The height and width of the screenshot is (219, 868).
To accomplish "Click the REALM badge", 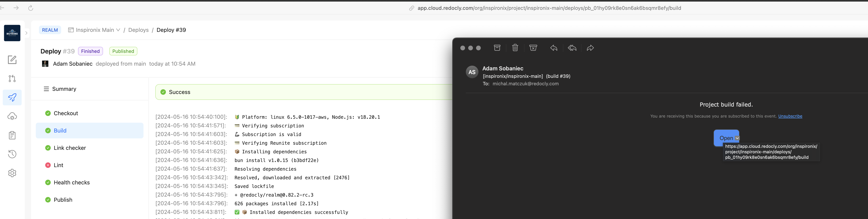I will click(x=50, y=30).
